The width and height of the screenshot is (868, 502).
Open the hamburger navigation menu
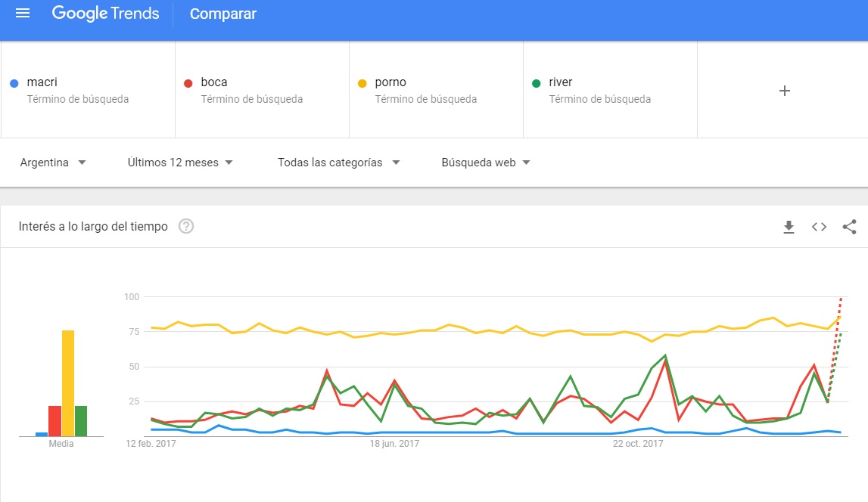(x=23, y=14)
